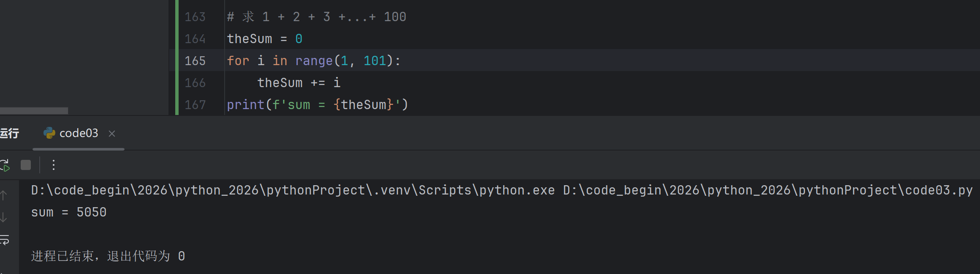Click the horizontal scrollbar in left panel
The height and width of the screenshot is (274, 980).
(34, 111)
